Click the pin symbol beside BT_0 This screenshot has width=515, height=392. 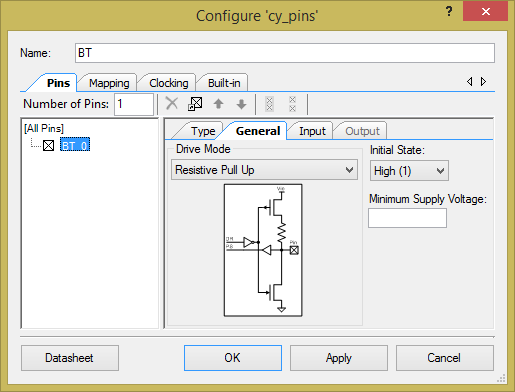click(49, 146)
